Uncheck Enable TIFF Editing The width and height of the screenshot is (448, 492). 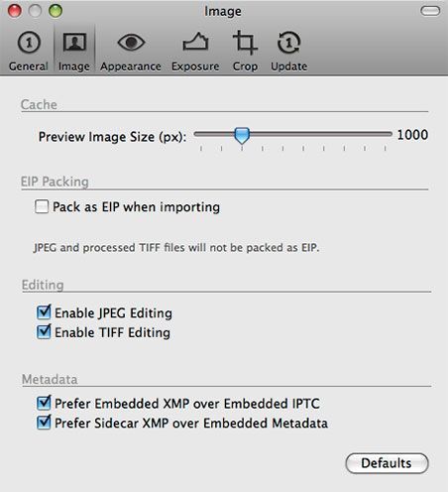44,332
